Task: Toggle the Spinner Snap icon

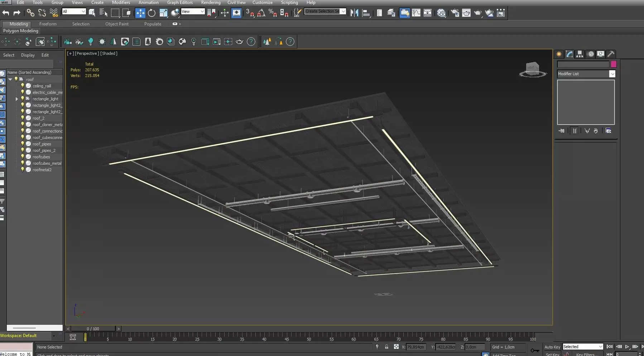Action: point(284,13)
